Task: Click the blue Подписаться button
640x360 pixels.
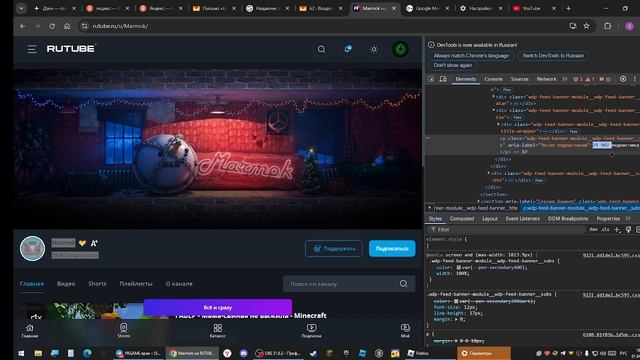Action: [392, 249]
